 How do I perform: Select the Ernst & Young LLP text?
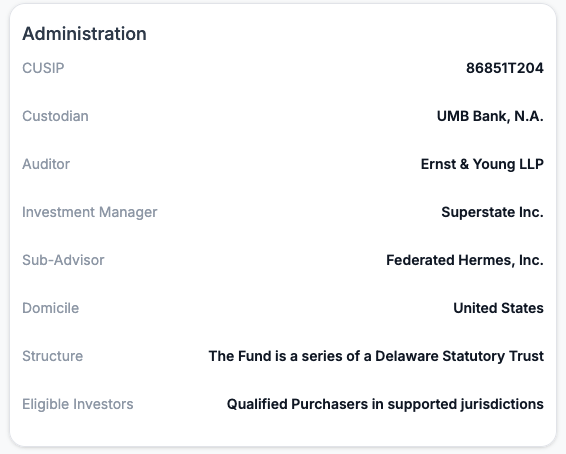click(482, 164)
